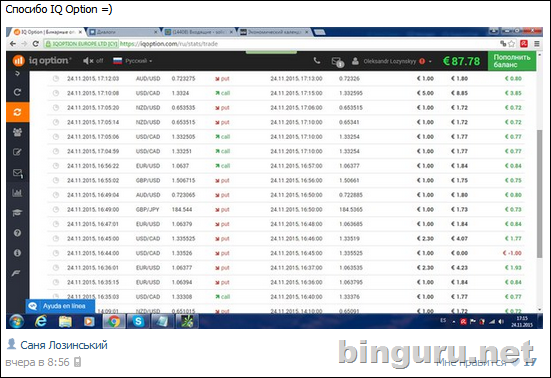Click the € 3.85 profit value
Viewport: 551px width, 378px height.
tap(513, 93)
